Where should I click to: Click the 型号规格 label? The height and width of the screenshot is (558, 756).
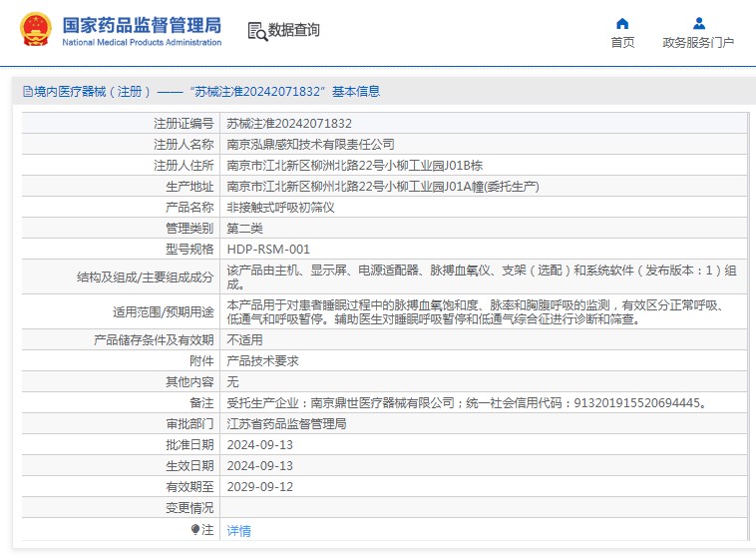click(189, 250)
